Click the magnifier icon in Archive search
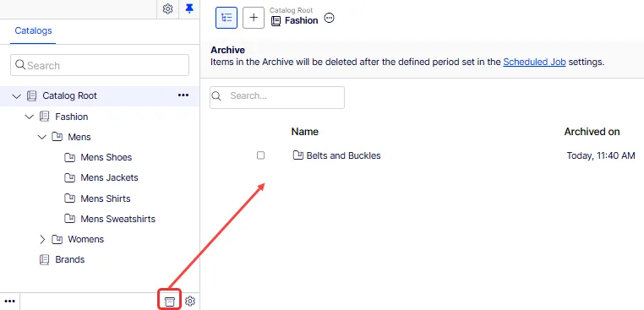 point(216,96)
